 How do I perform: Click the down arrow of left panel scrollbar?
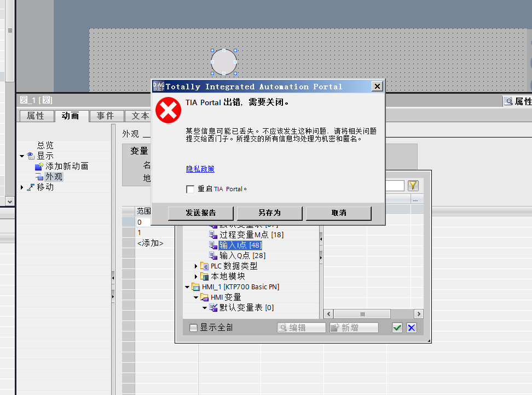(9, 202)
